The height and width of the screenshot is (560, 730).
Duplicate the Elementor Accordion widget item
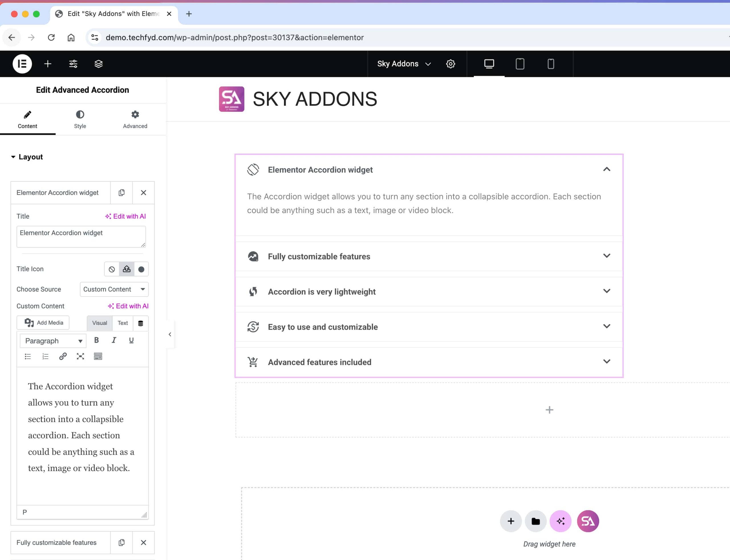(121, 193)
